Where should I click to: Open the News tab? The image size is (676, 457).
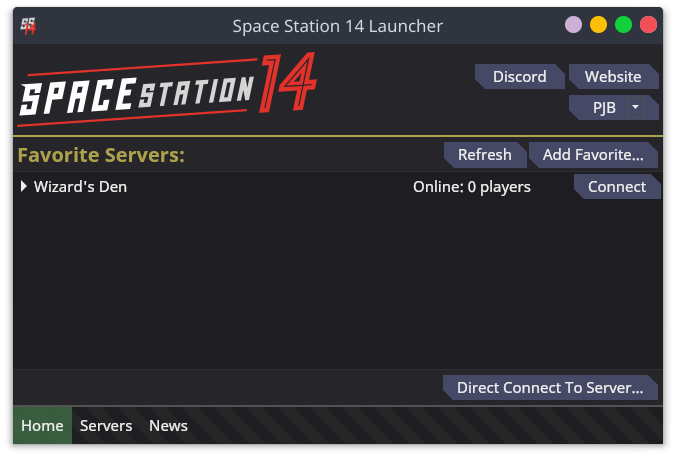coord(168,426)
